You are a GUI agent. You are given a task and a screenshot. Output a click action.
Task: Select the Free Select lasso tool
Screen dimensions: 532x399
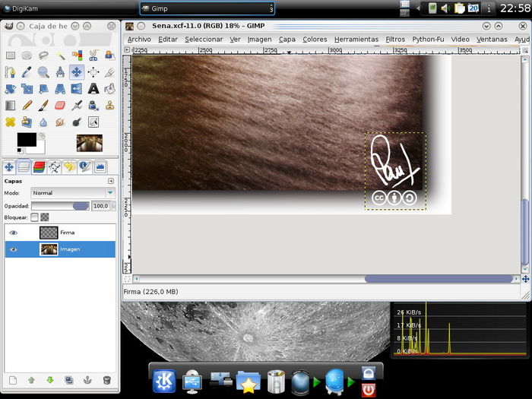tap(43, 55)
